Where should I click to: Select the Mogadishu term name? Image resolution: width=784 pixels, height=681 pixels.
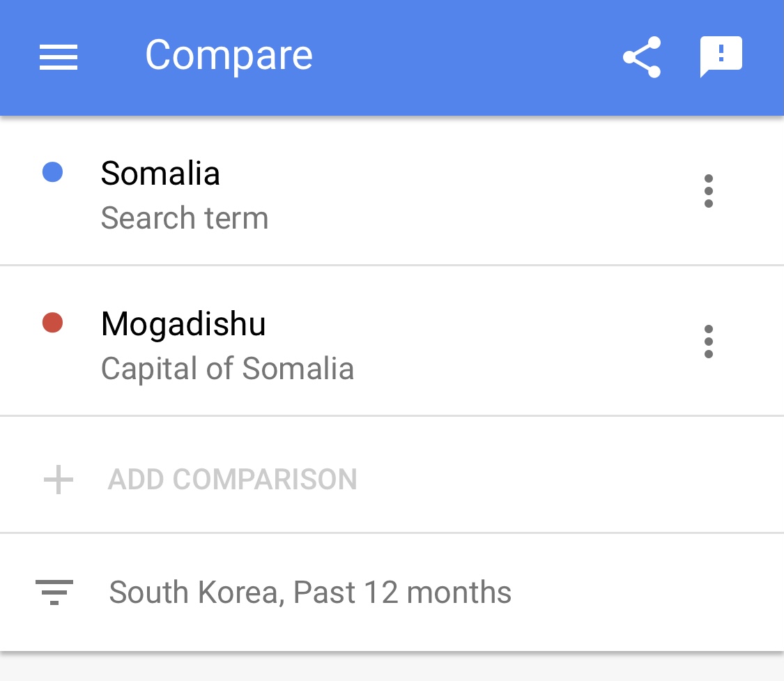click(183, 324)
